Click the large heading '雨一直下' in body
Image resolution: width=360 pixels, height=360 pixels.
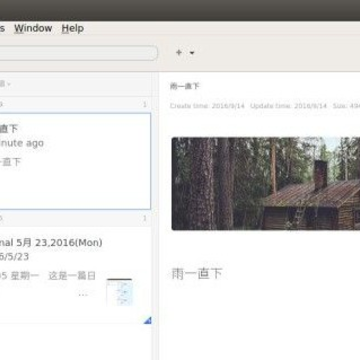(x=197, y=274)
